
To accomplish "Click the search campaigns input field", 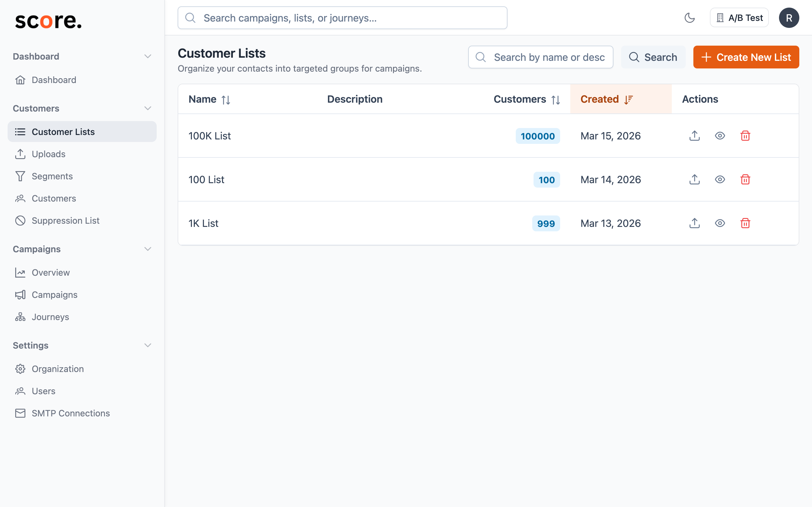I will [342, 18].
